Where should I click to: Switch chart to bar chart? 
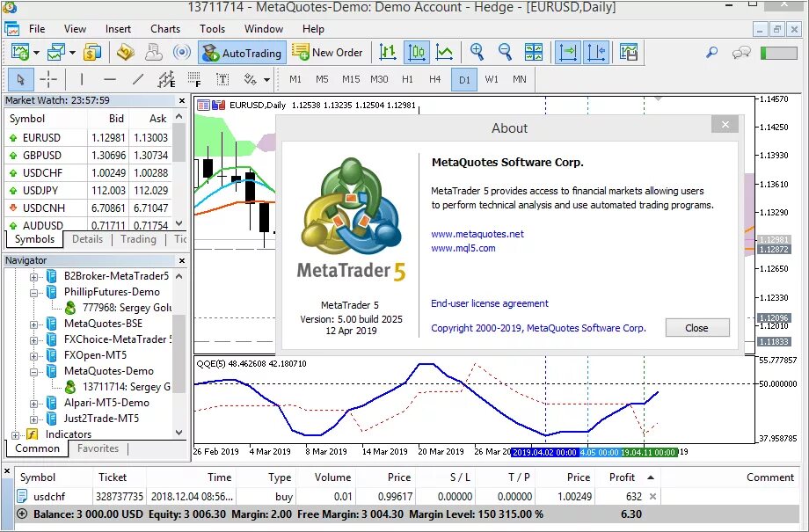point(388,53)
